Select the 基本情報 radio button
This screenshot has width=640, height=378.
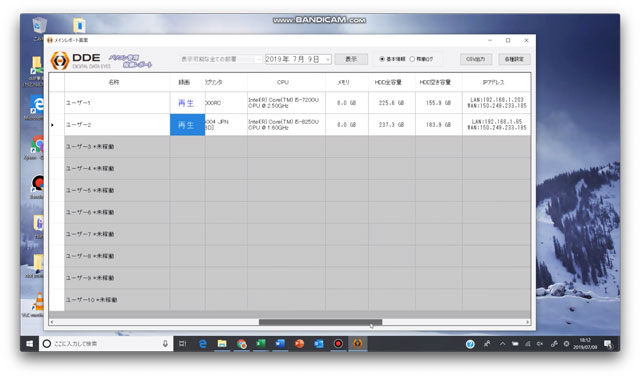coord(382,59)
